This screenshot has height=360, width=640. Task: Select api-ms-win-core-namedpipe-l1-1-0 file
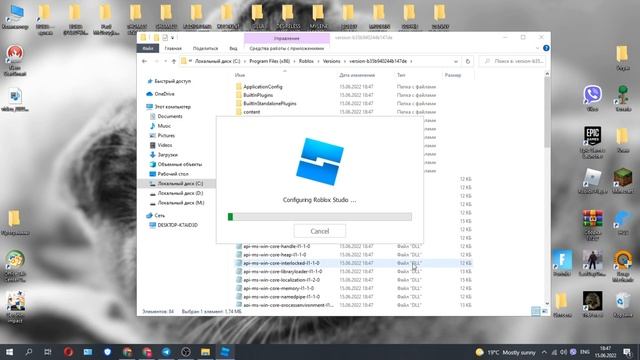[282, 297]
